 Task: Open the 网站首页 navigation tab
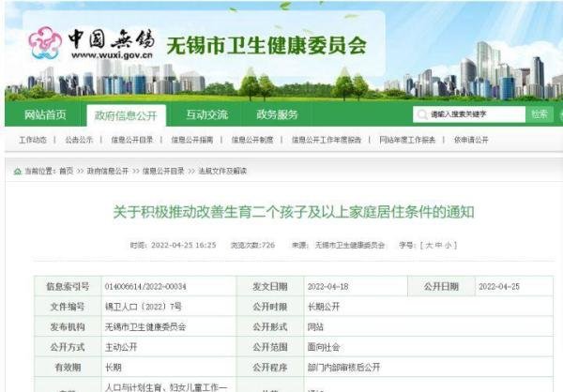pyautogui.click(x=45, y=114)
